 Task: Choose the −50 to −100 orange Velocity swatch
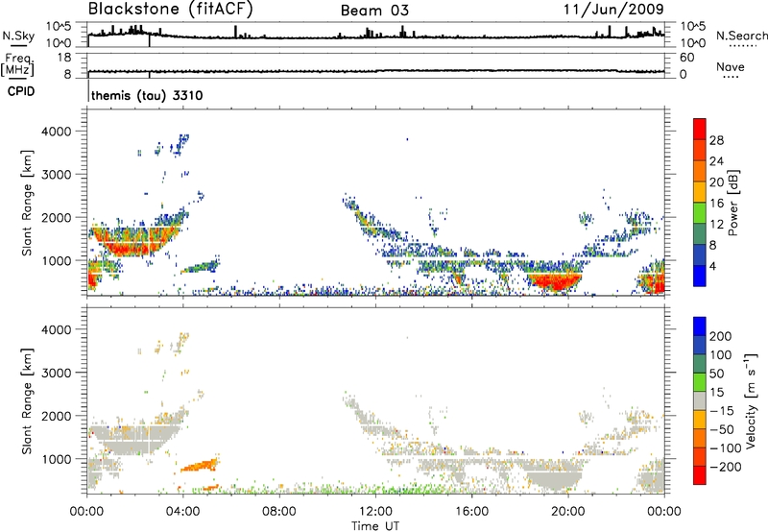(x=700, y=438)
